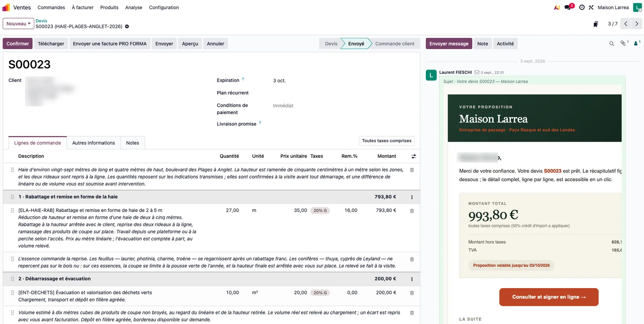644x324 pixels.
Task: Delete the ENT-DECHETS order line
Action: click(412, 293)
